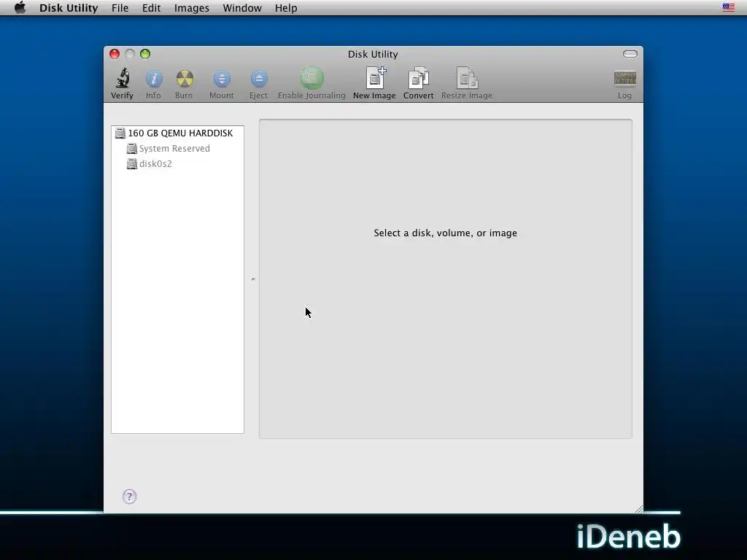The image size is (747, 560).
Task: Click the Resize Image icon
Action: [467, 78]
